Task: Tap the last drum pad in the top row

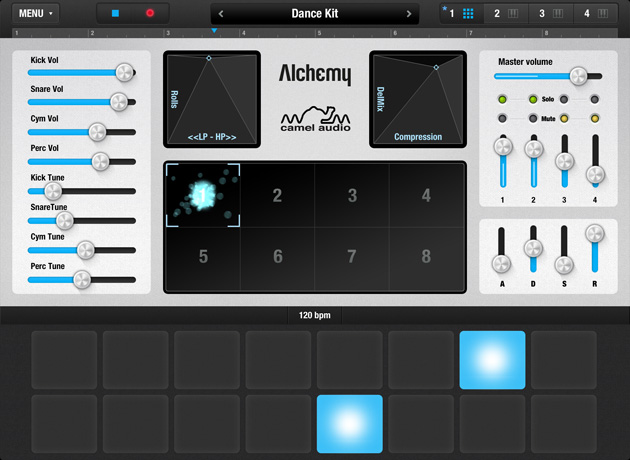Action: 564,360
